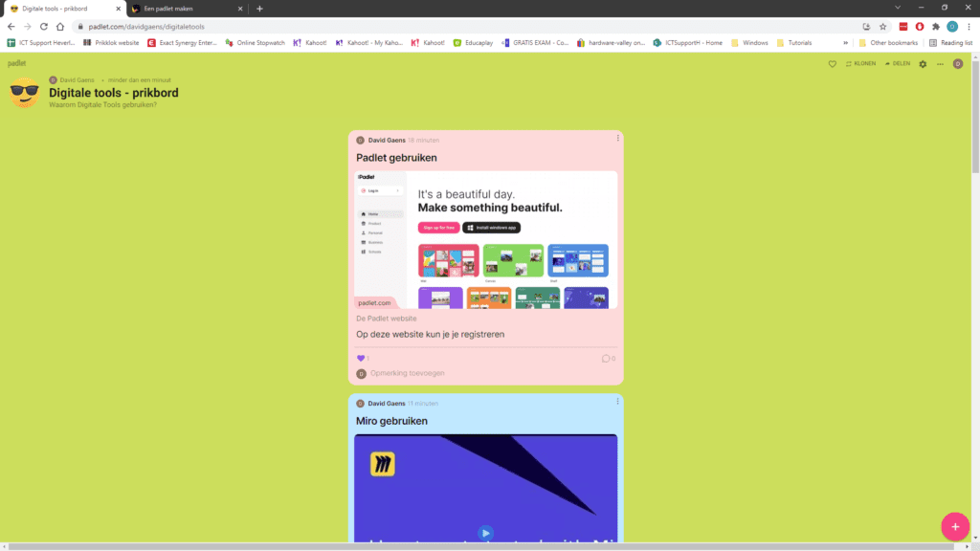Like the padlet with the heart icon in top bar

[x=832, y=64]
